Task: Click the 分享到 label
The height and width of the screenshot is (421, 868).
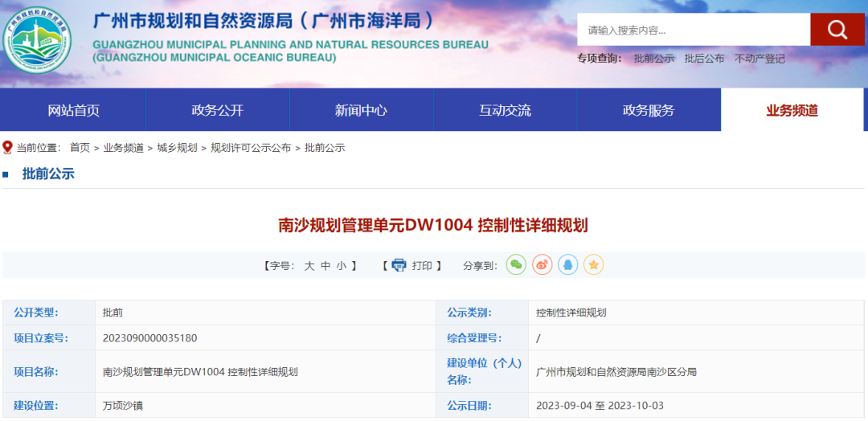Action: pyautogui.click(x=480, y=266)
